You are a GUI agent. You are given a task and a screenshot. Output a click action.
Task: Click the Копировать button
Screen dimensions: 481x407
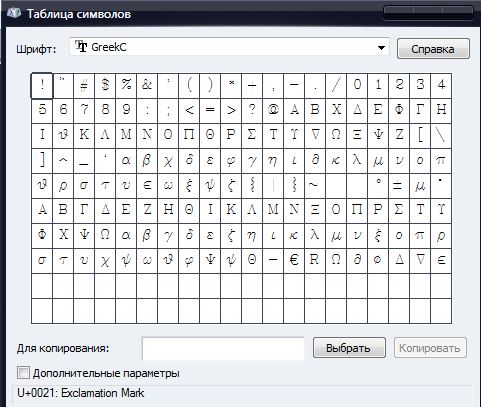(x=430, y=348)
